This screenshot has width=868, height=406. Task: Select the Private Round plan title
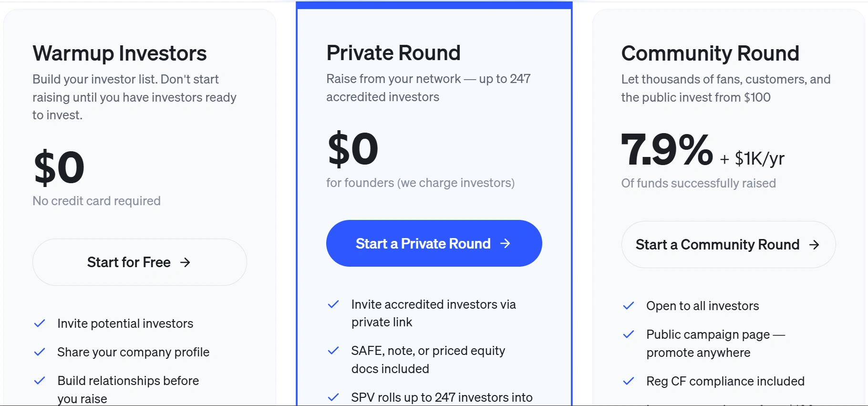393,53
